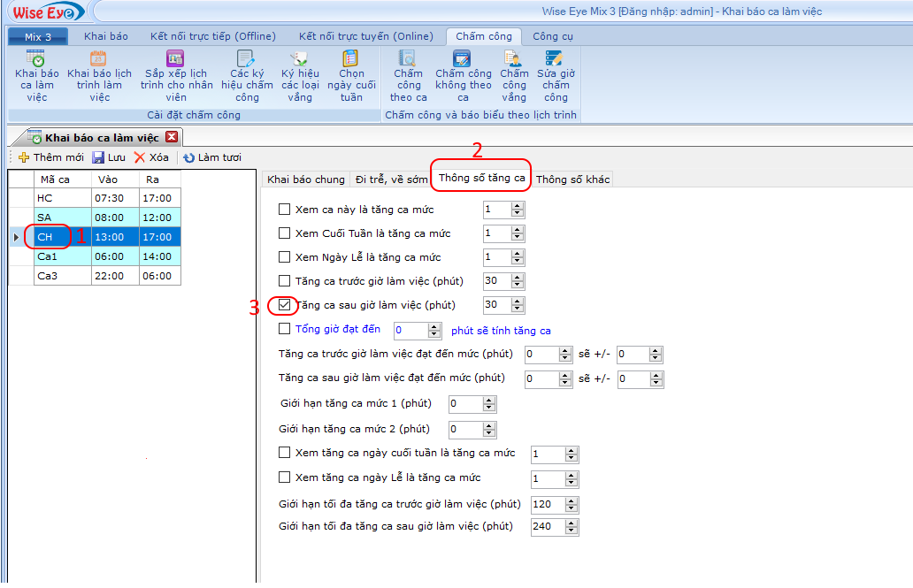Tick the Tổng giờ đạt đến checkbox
Image resolution: width=913 pixels, height=588 pixels.
(285, 329)
